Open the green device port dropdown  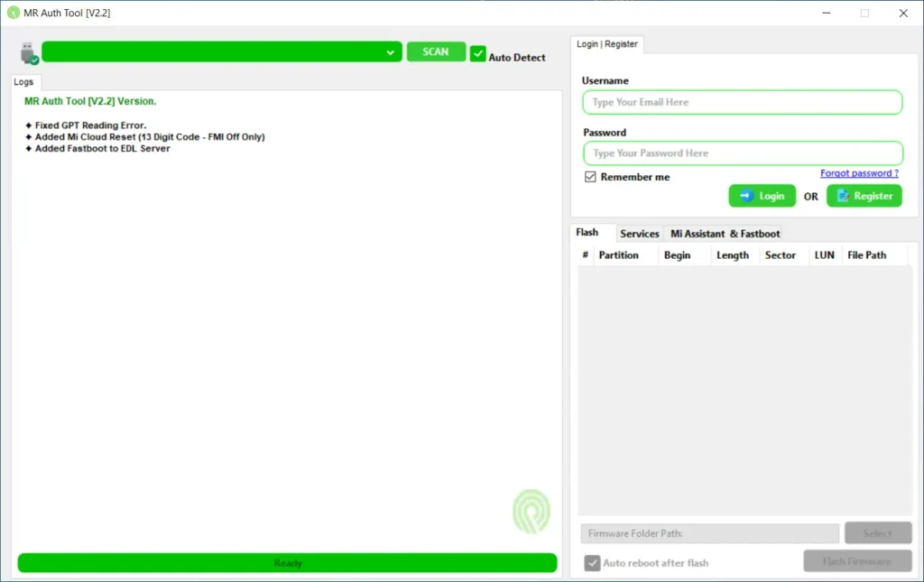tap(222, 51)
